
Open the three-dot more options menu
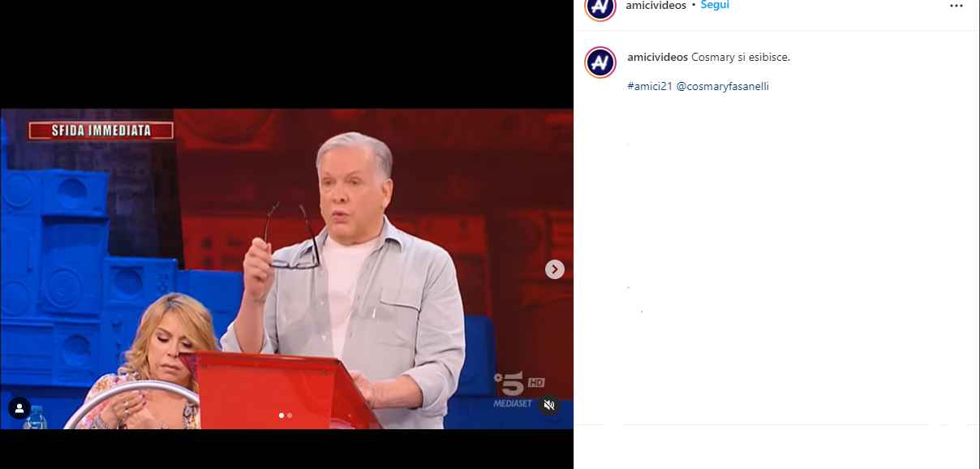(956, 6)
